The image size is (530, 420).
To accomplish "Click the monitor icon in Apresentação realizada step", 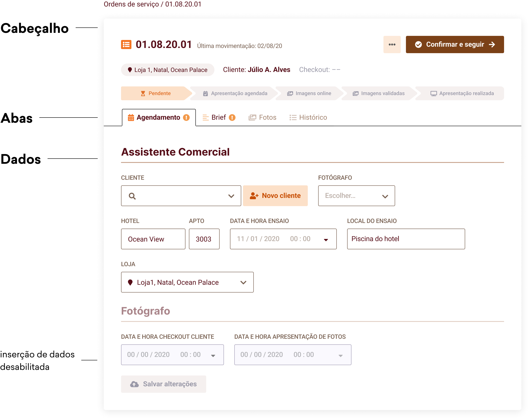I will coord(433,93).
